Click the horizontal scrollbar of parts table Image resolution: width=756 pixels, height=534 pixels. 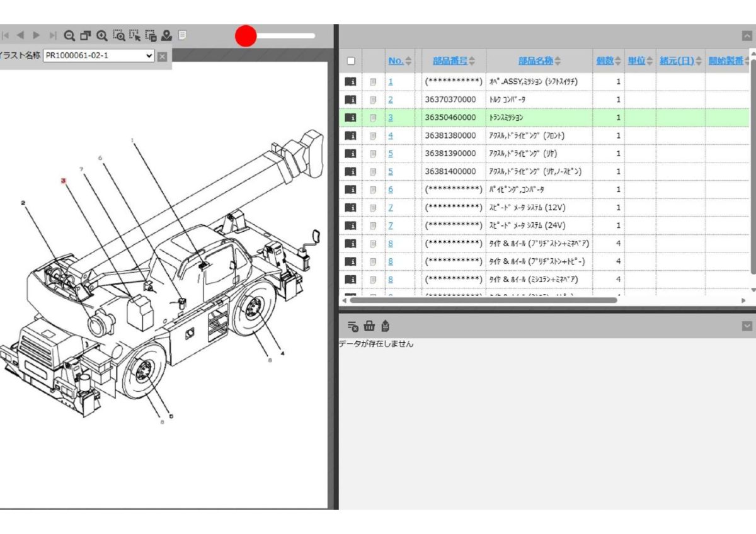coord(483,300)
